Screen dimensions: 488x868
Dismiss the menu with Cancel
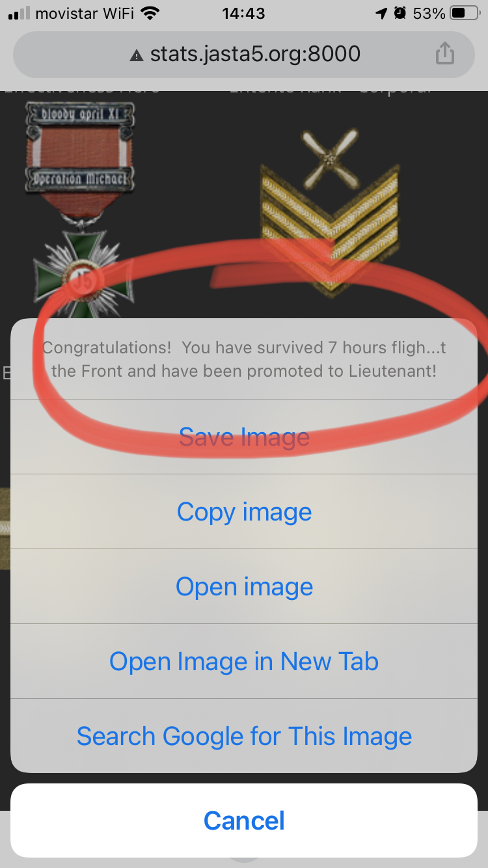[x=244, y=821]
